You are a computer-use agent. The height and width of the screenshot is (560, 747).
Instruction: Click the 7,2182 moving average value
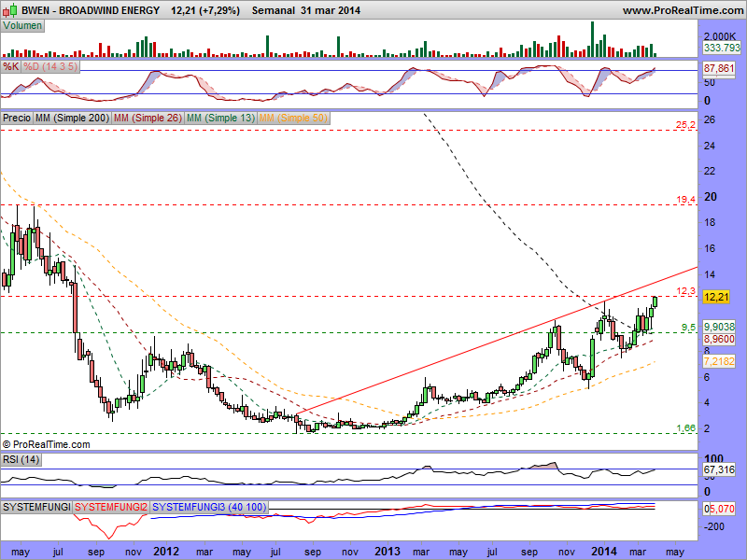[719, 361]
